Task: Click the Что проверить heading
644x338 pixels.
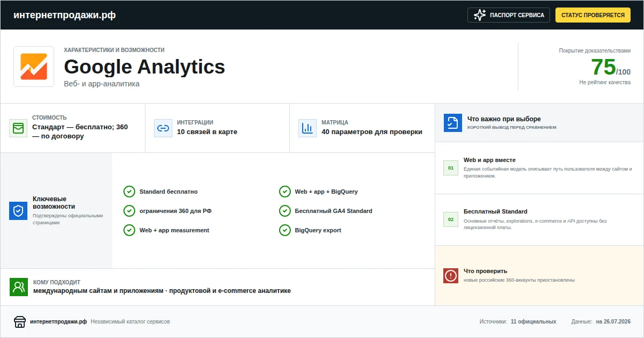Action: (485, 271)
